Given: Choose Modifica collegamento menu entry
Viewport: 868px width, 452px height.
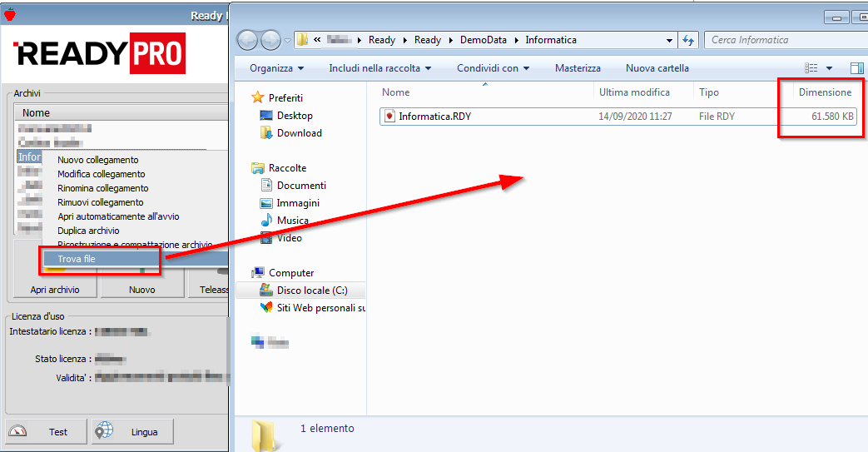Looking at the screenshot, I should [102, 174].
